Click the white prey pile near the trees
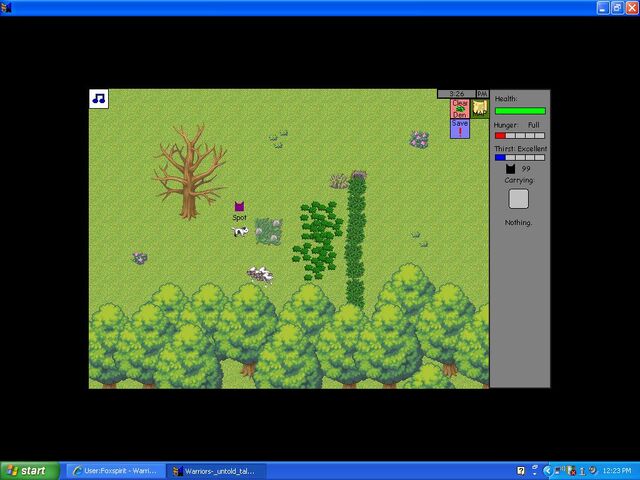The image size is (640, 480). click(x=260, y=276)
